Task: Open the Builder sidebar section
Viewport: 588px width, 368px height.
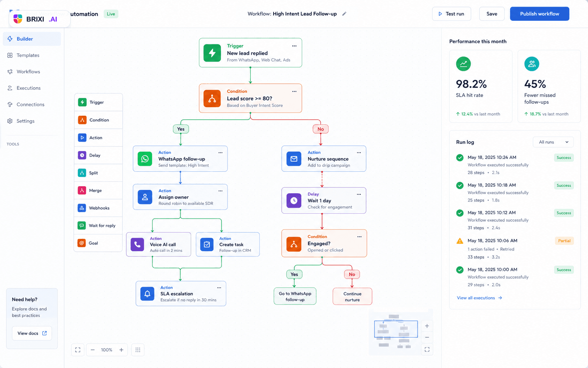Action: pos(32,39)
